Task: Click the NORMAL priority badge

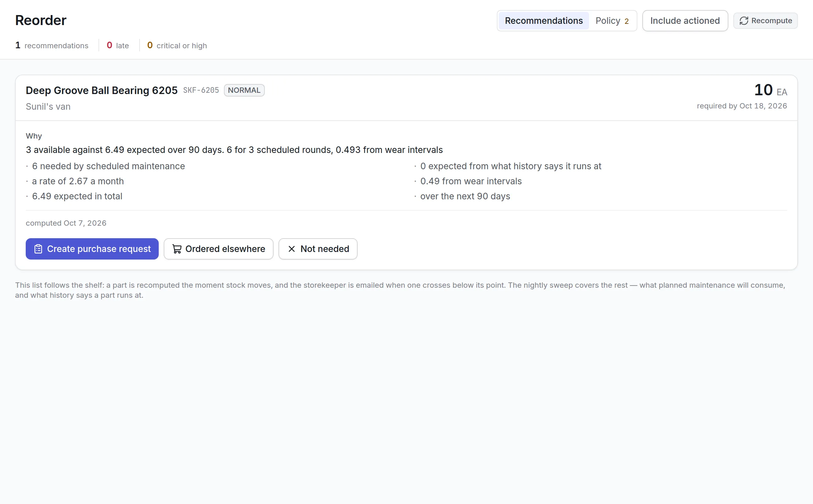Action: tap(244, 90)
